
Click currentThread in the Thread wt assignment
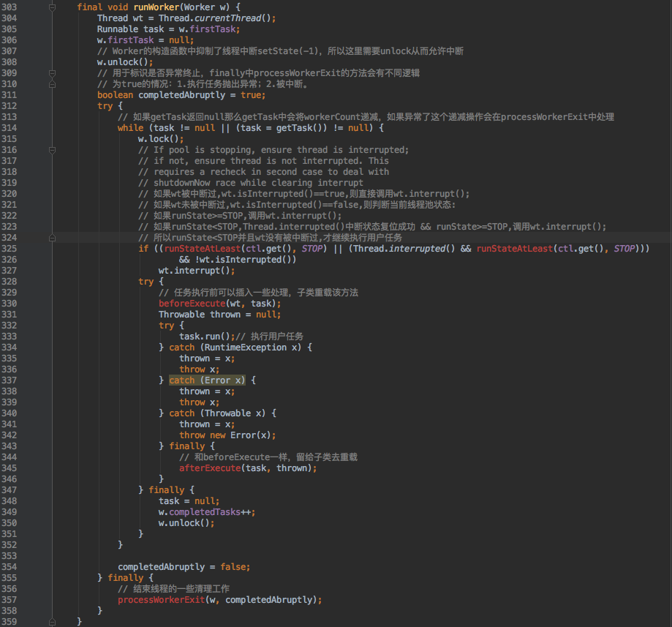coord(227,18)
